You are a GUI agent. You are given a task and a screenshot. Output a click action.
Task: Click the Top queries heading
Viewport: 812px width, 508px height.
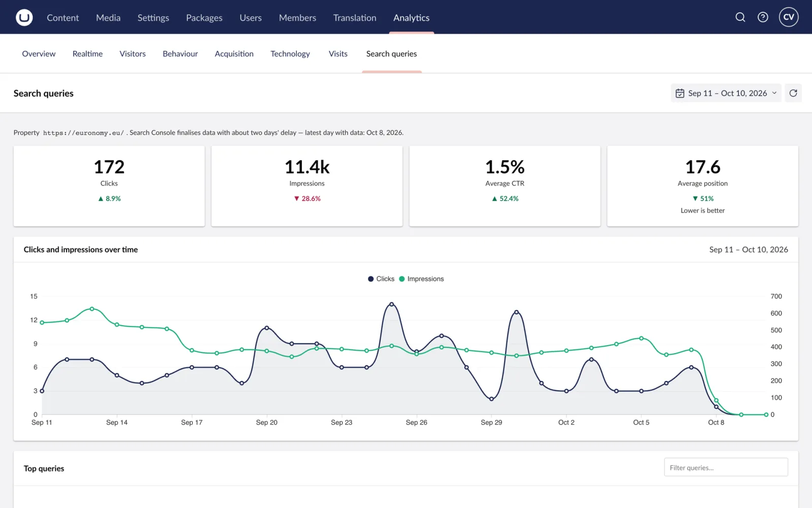44,468
